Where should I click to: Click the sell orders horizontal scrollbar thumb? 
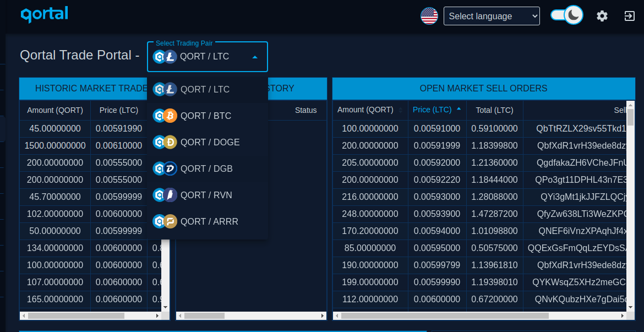pyautogui.click(x=445, y=316)
